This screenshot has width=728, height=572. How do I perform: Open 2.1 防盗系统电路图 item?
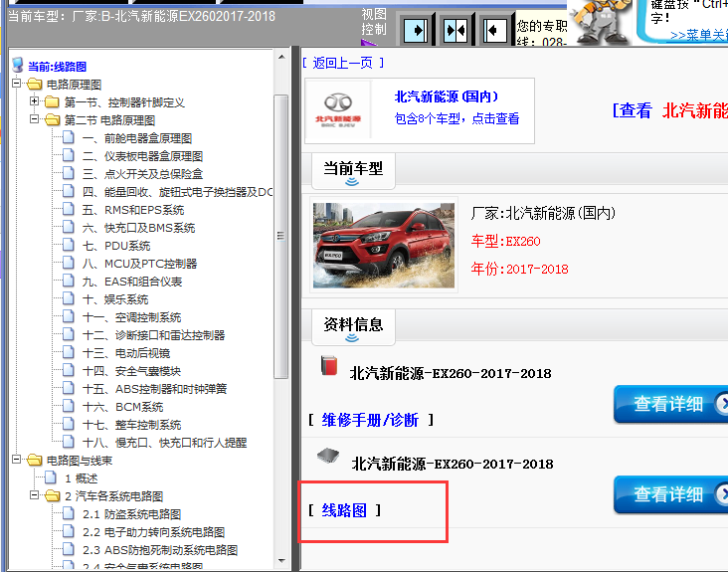point(132,514)
